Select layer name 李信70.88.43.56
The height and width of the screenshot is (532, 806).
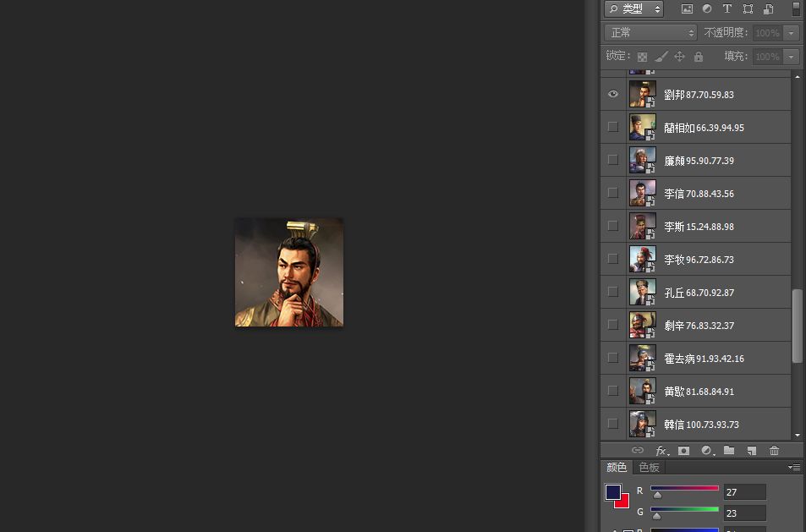[699, 194]
